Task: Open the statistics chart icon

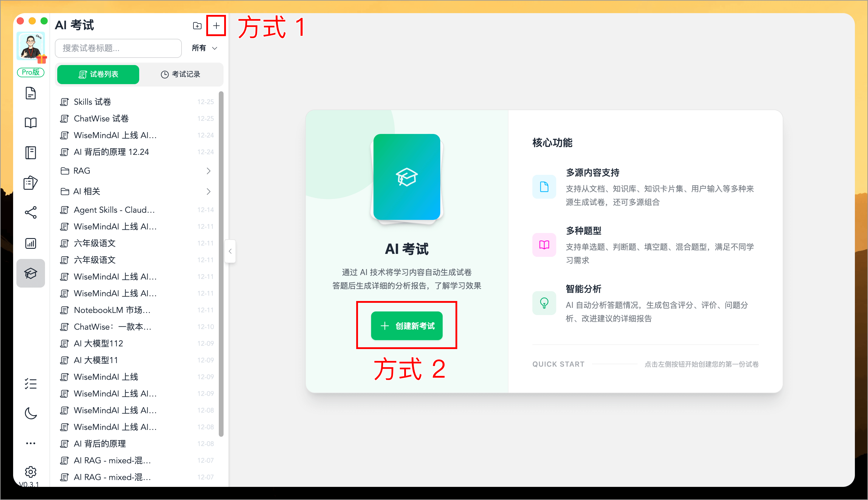Action: 31,243
